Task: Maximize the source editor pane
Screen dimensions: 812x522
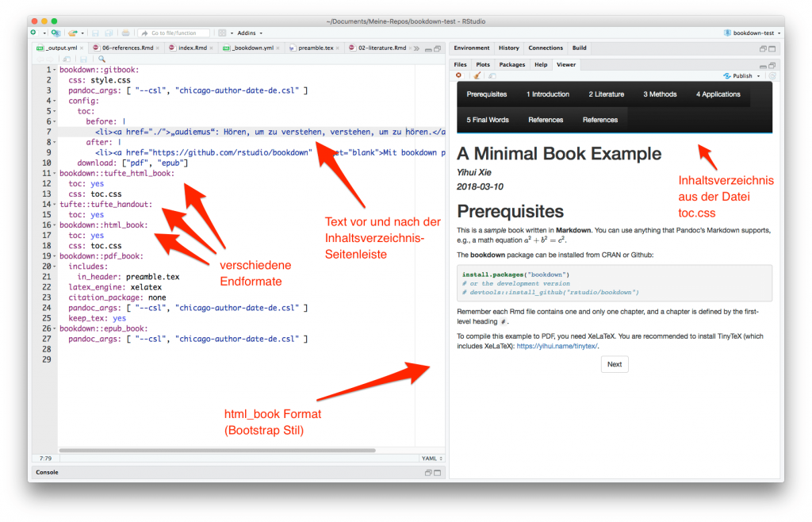Action: tap(438, 49)
